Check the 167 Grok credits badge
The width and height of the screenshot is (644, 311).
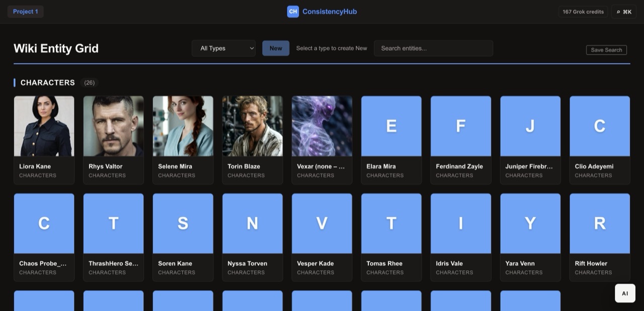click(583, 12)
